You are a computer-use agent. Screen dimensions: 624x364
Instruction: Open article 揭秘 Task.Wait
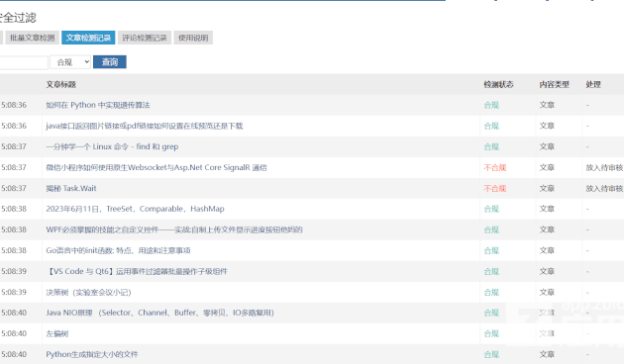coord(71,188)
